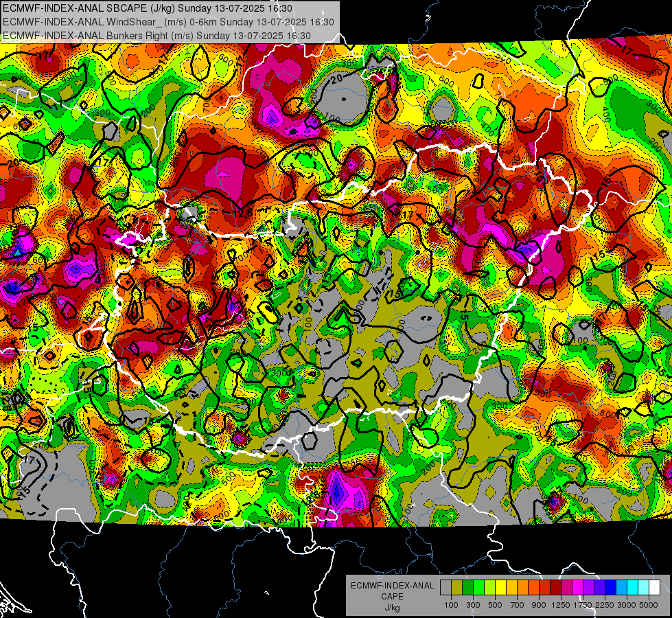The width and height of the screenshot is (672, 618).
Task: Click the legend scale value 900
Action: 539,605
